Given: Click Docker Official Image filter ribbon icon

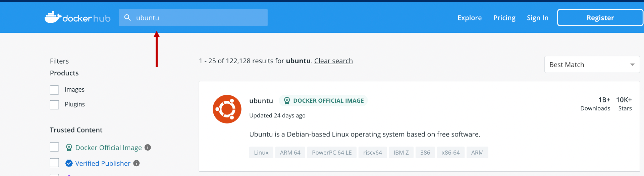Looking at the screenshot, I should tap(69, 148).
